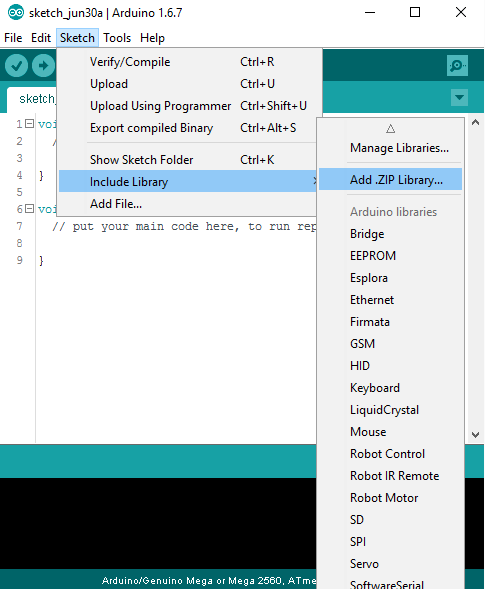The height and width of the screenshot is (589, 485).
Task: Include the SPI library
Action: click(390, 542)
